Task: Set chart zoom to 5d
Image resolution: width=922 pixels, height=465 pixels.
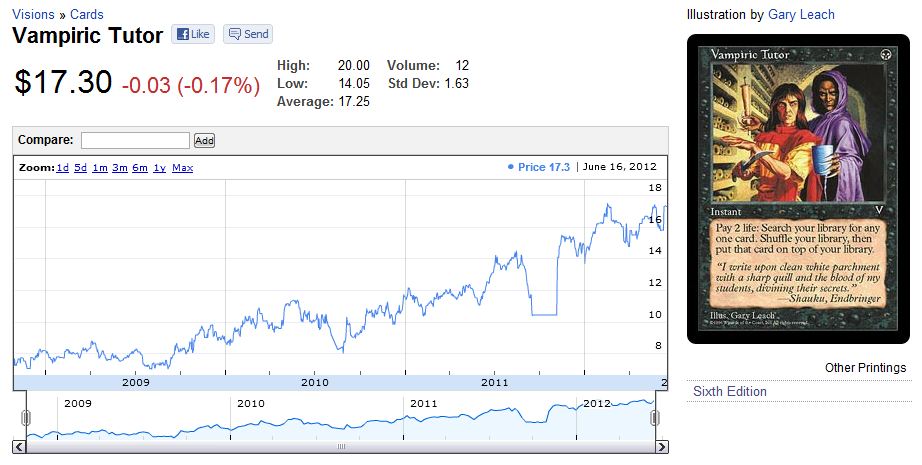Action: 80,168
